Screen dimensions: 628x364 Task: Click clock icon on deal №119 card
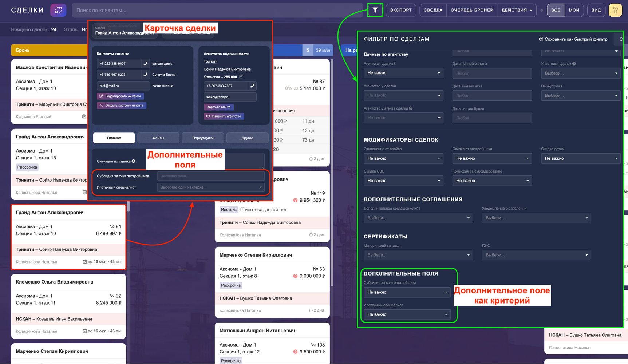click(x=311, y=235)
